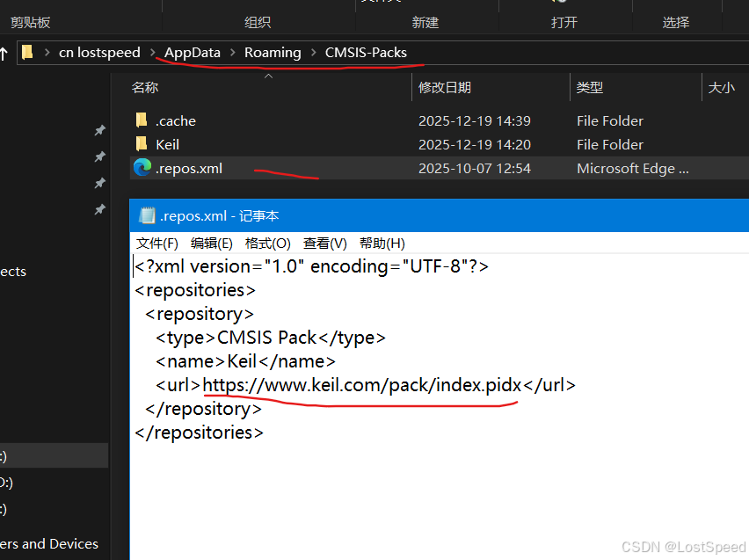
Task: Click 剪贴板 ribbon group label
Action: point(30,23)
